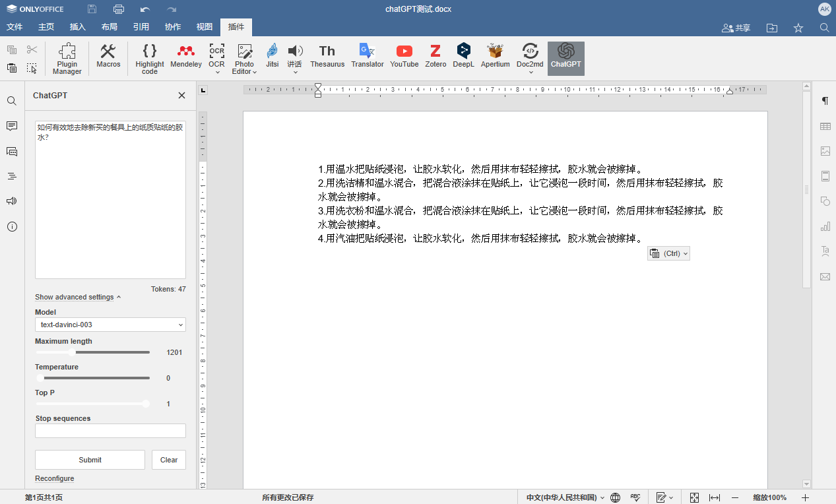Open the Translator plugin
The image size is (836, 504).
[368, 56]
